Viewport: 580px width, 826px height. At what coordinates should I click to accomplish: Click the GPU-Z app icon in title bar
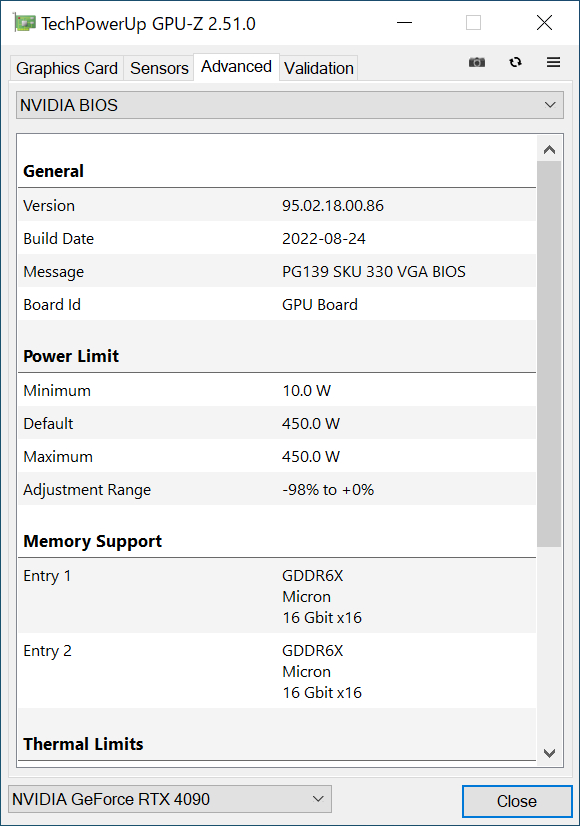pos(24,23)
